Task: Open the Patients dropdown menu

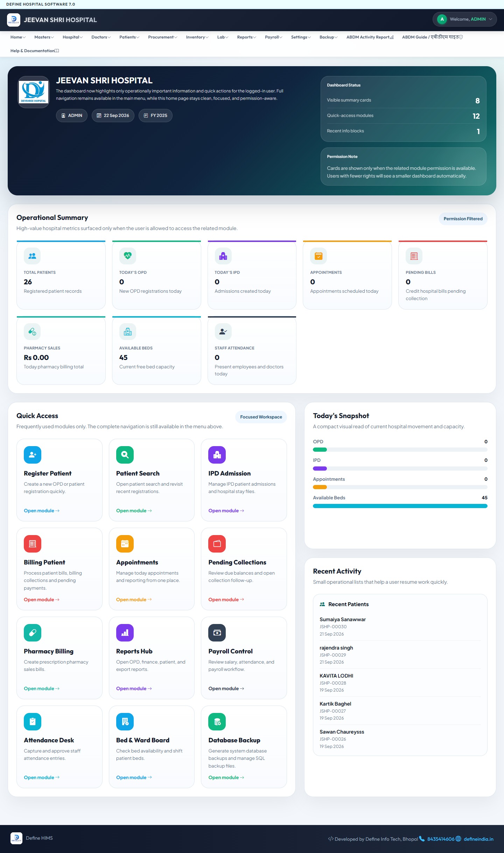Action: [x=129, y=37]
